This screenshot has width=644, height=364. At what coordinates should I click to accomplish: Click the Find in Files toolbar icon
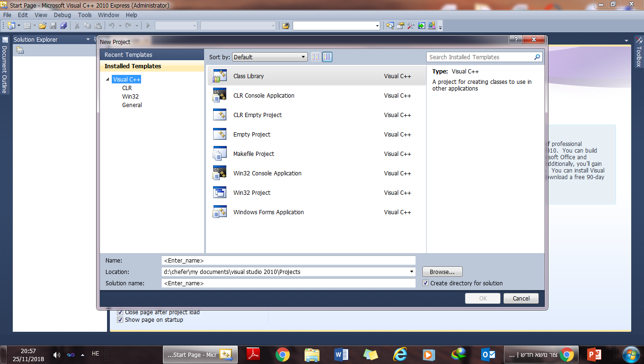[x=286, y=26]
